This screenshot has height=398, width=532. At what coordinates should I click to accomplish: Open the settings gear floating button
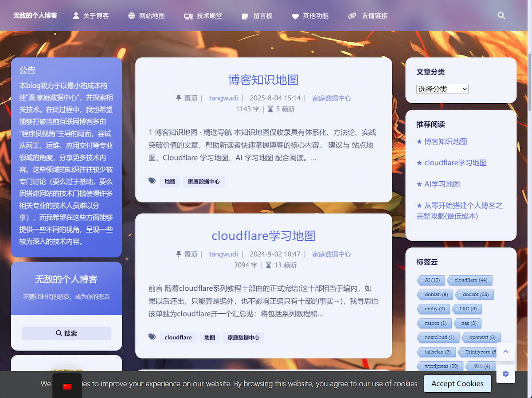[x=505, y=374]
